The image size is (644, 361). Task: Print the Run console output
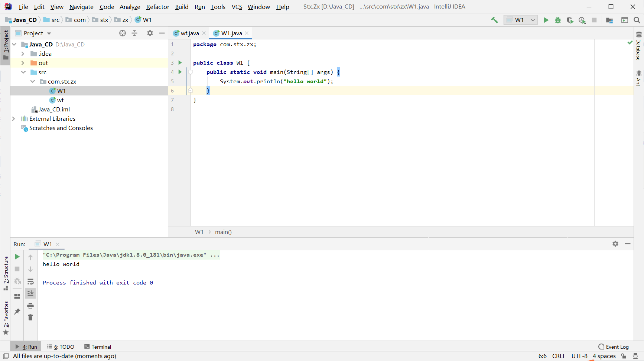[x=30, y=306]
